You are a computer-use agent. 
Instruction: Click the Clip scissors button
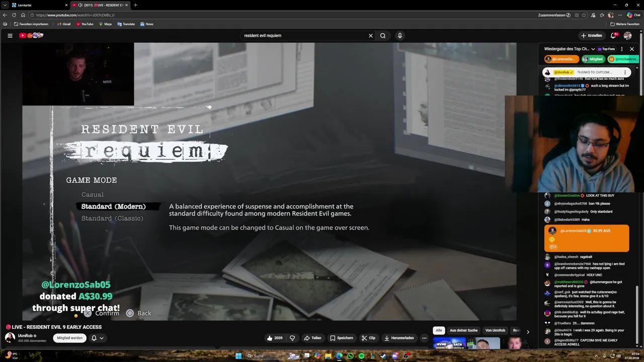point(368,338)
